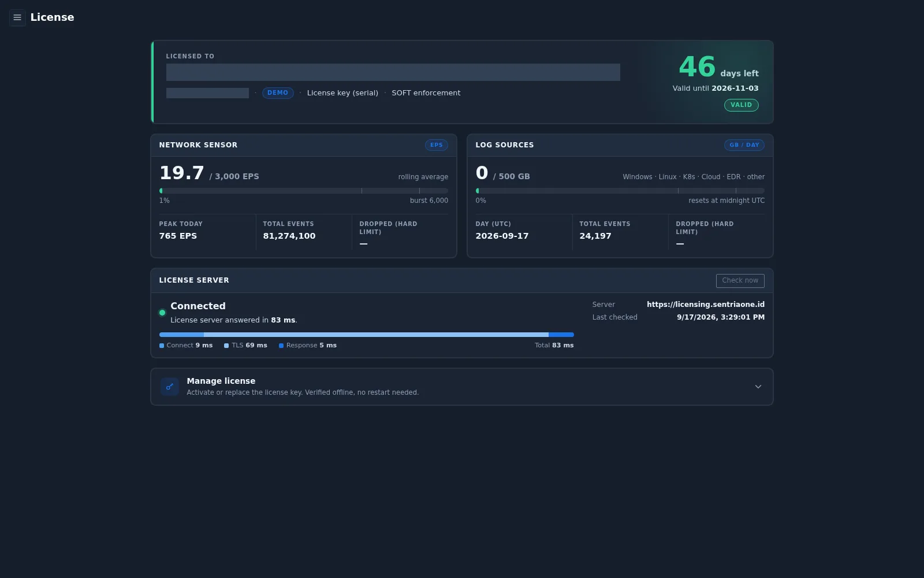Screen dimensions: 924x578
Task: Click the Connect 9 ms legend swatch
Action: 162,346
